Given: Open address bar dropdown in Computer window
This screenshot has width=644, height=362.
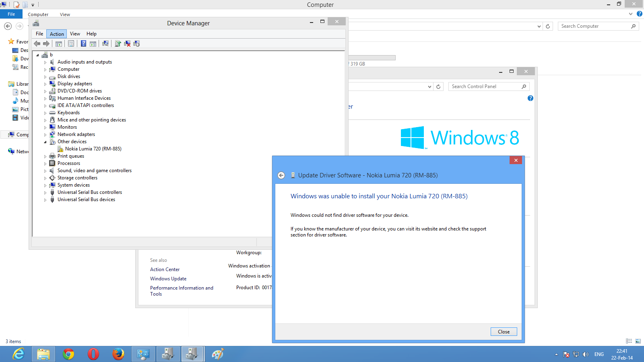Looking at the screenshot, I should [539, 26].
